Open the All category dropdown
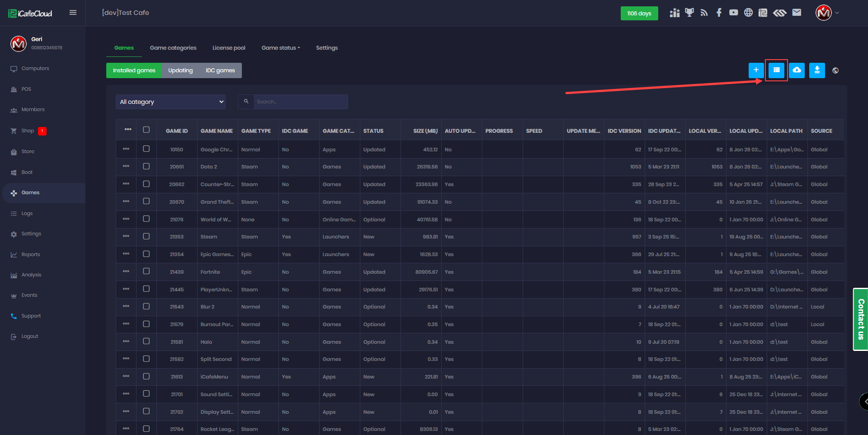Viewport: 868px width, 435px height. pos(171,102)
